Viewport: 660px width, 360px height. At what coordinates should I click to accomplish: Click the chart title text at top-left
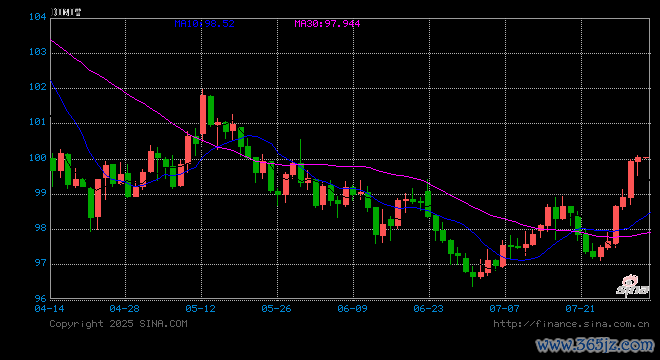click(66, 12)
